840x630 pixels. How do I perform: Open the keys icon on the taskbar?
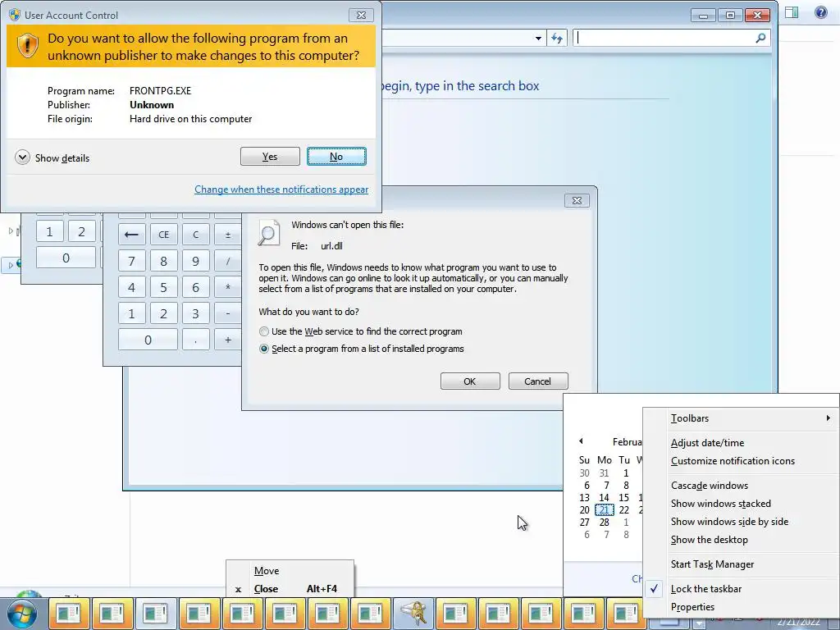[413, 614]
